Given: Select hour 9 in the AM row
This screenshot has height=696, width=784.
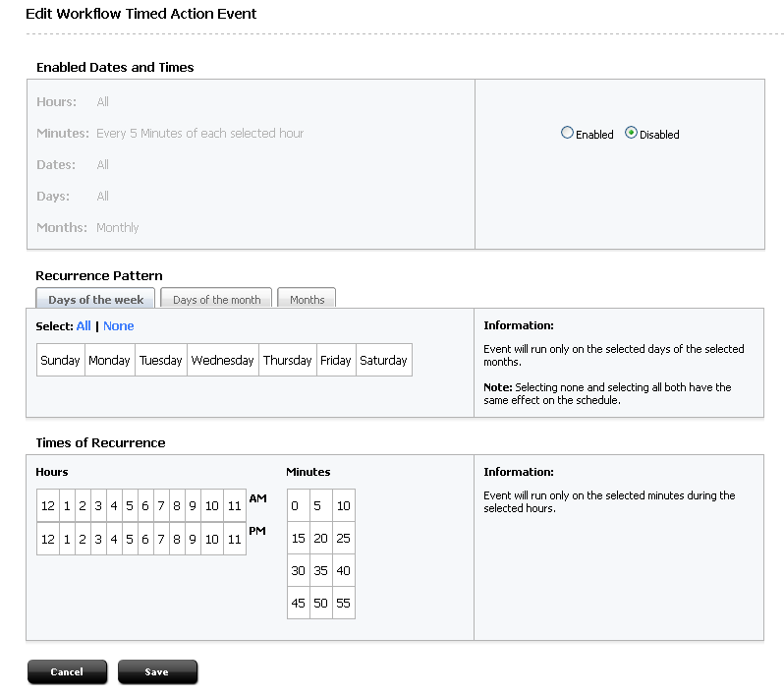Looking at the screenshot, I should coord(193,506).
